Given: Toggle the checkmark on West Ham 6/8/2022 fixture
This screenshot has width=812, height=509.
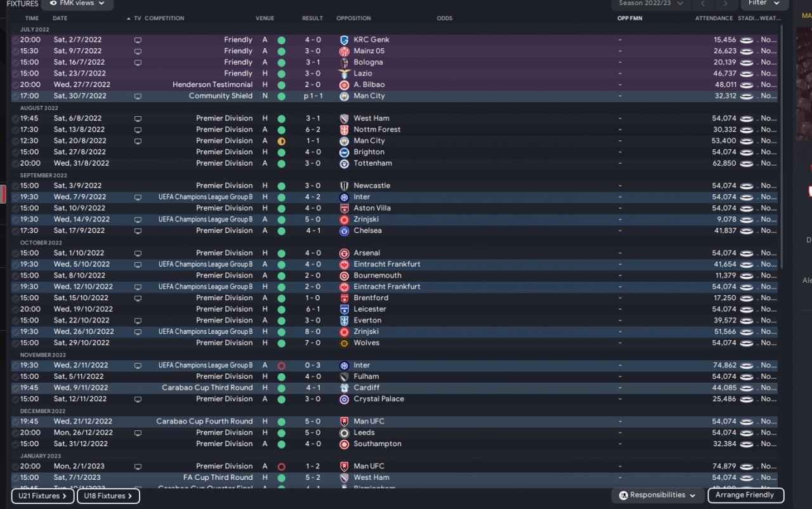Looking at the screenshot, I should tap(15, 119).
